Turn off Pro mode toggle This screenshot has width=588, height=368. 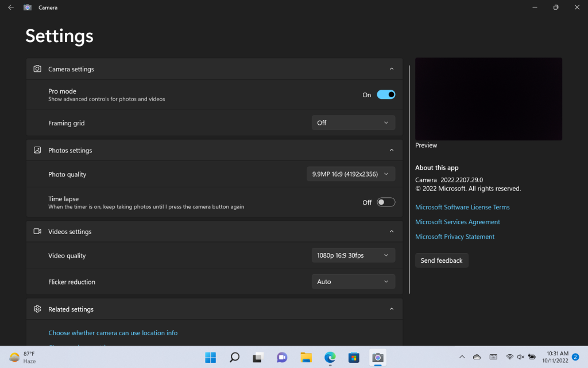386,95
